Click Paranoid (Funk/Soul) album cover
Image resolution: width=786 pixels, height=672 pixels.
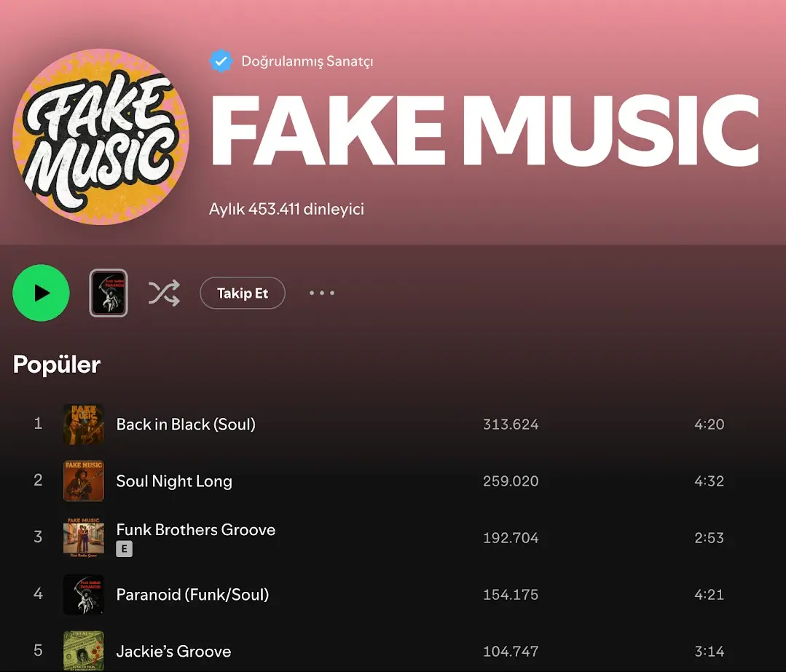point(84,595)
